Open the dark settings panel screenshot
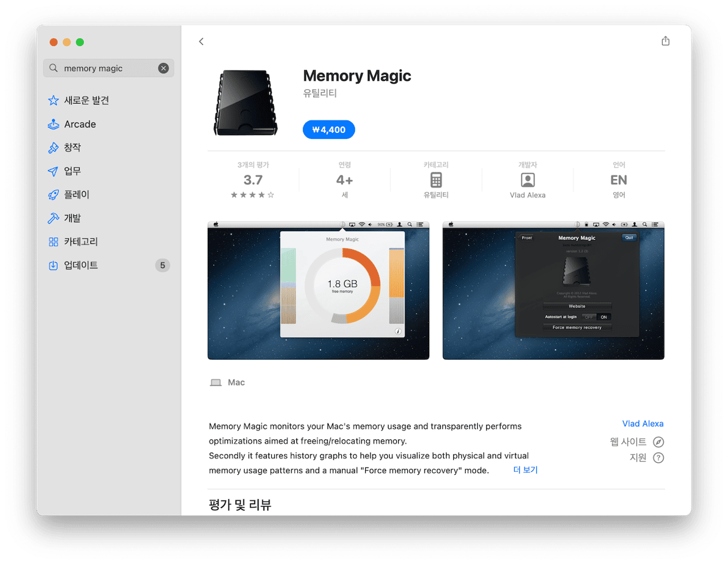 553,290
